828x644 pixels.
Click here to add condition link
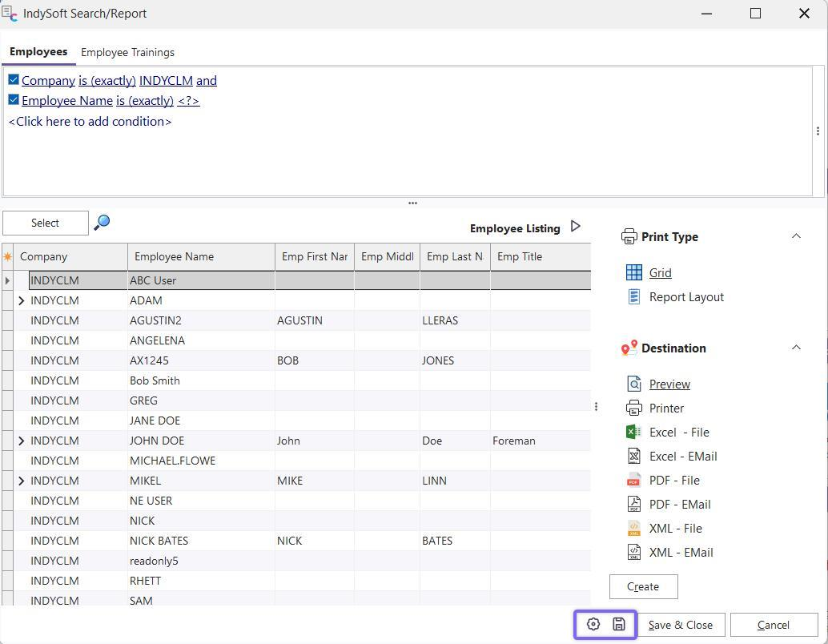[90, 122]
